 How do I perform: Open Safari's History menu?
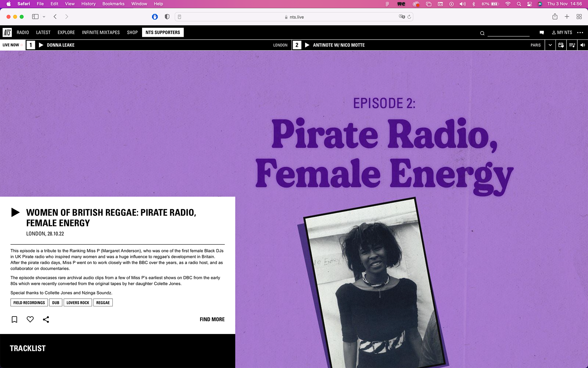pyautogui.click(x=88, y=4)
